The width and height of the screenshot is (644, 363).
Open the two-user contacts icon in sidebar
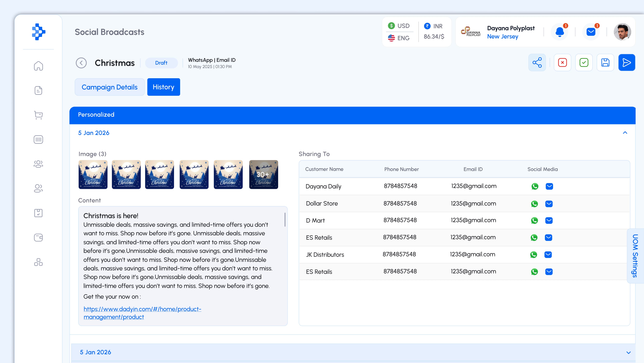click(x=38, y=188)
